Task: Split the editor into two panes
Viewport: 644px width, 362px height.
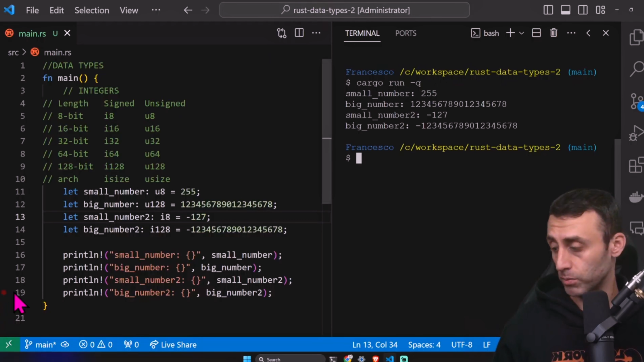Action: [299, 33]
